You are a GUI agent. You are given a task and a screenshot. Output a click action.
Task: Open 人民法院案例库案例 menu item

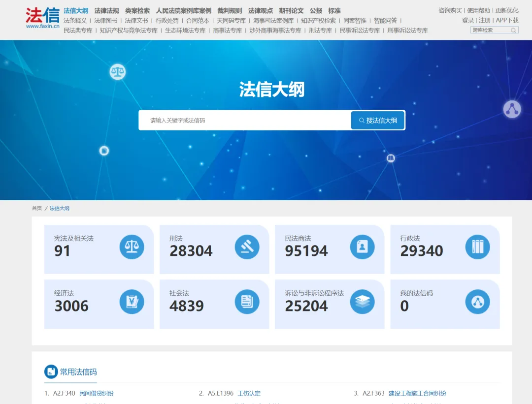pos(184,11)
